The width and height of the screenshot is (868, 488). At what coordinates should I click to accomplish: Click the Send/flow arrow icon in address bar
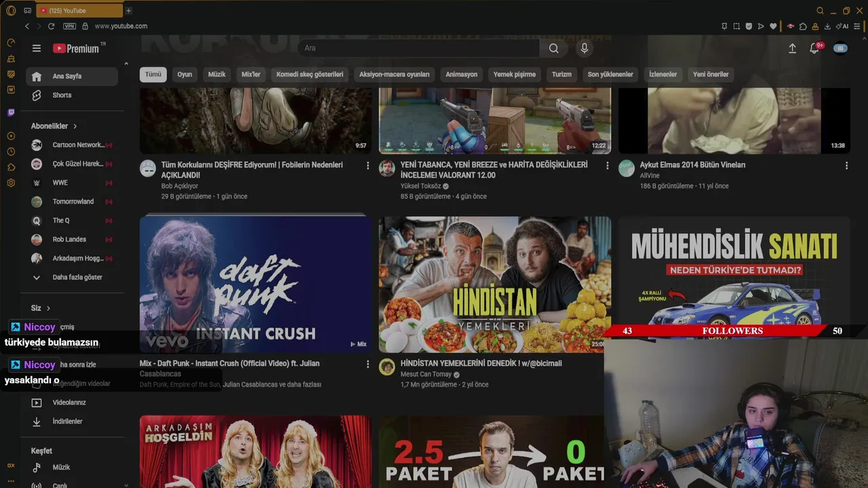click(761, 26)
